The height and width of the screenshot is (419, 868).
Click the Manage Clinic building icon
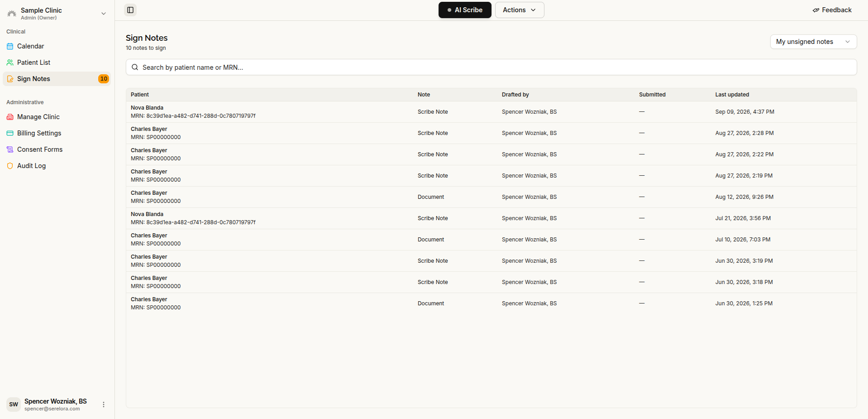click(10, 117)
